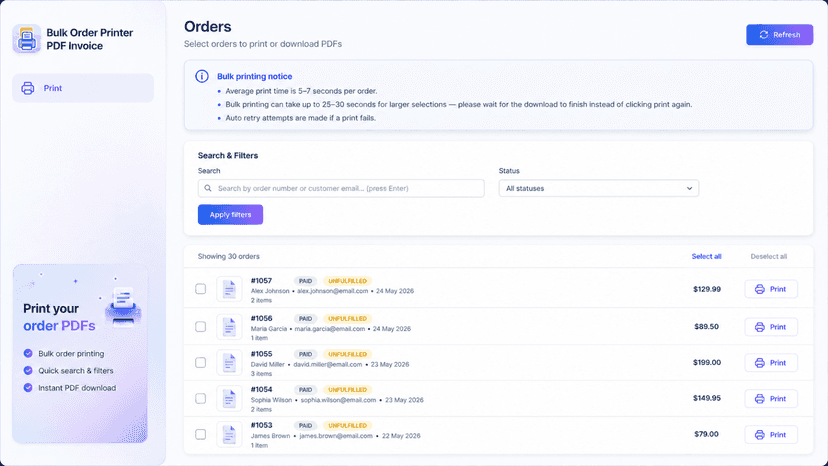Click the #1056 order number
828x466 pixels.
[261, 319]
